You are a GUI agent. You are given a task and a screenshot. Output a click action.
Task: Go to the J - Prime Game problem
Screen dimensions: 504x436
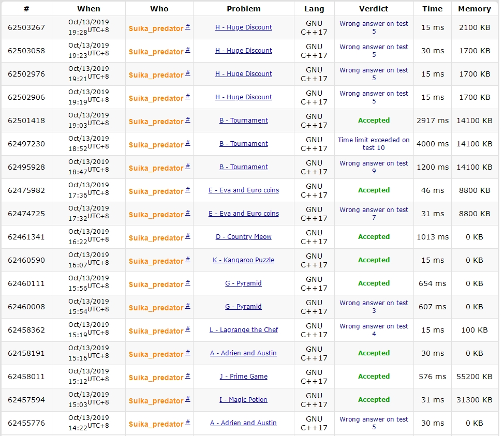pyautogui.click(x=243, y=377)
